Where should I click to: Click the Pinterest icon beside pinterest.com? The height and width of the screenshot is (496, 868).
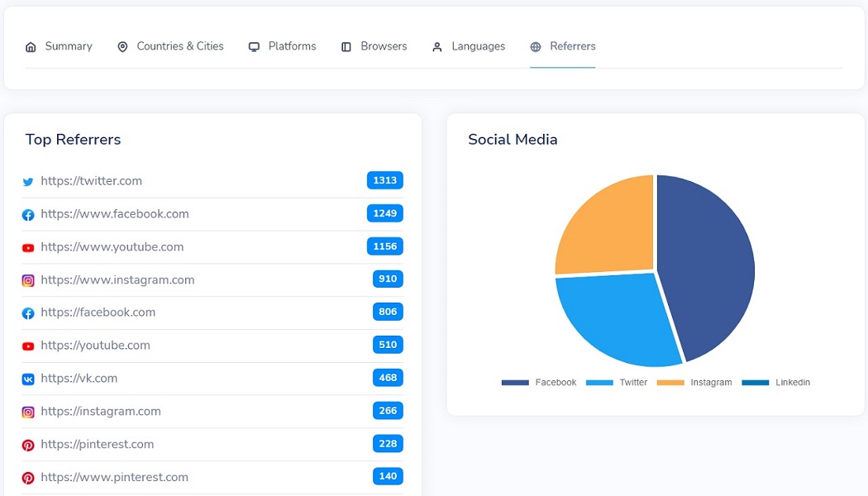click(28, 445)
